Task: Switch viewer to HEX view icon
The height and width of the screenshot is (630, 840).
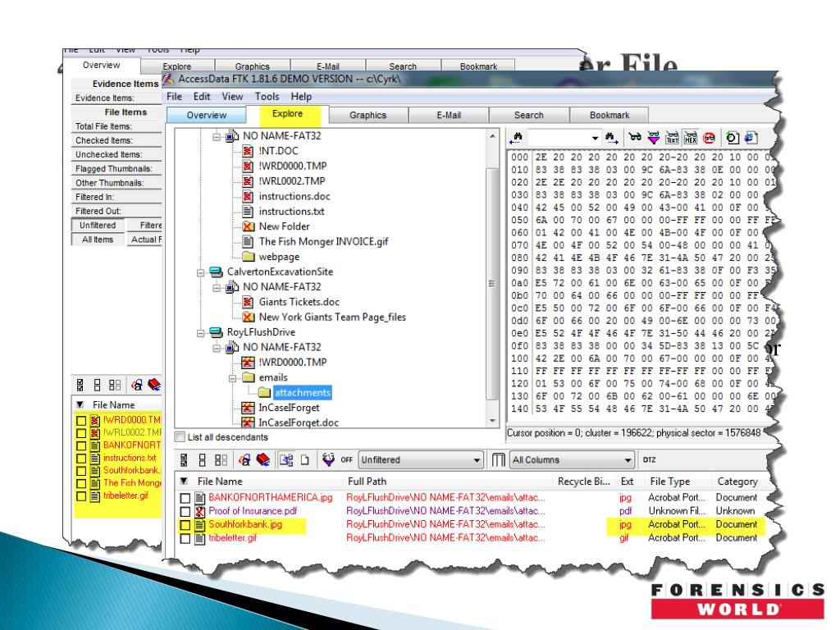Action: pyautogui.click(x=691, y=138)
